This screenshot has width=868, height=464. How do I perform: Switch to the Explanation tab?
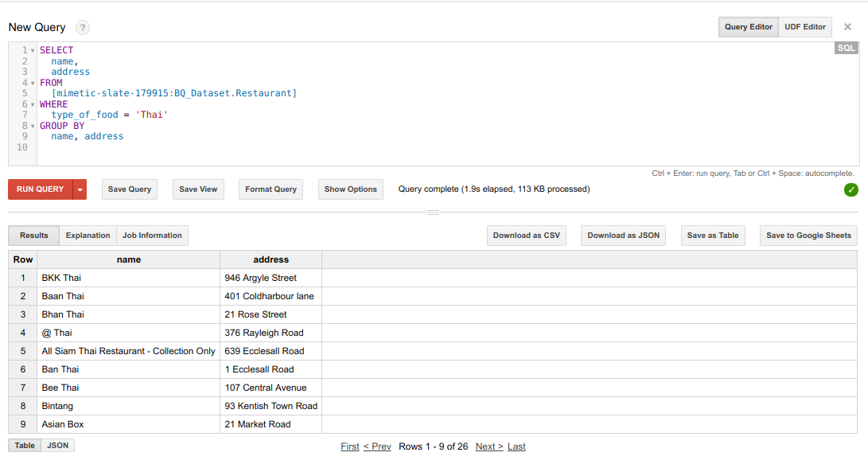tap(88, 236)
